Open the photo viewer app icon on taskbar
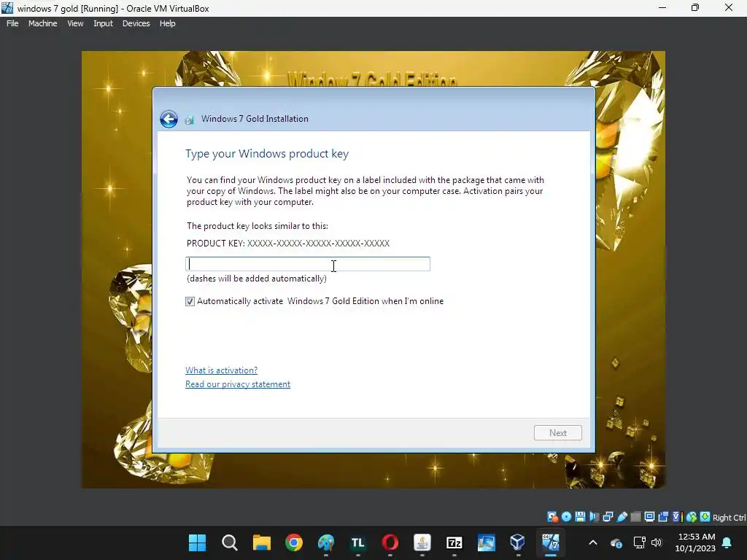This screenshot has height=560, width=747. click(x=486, y=542)
